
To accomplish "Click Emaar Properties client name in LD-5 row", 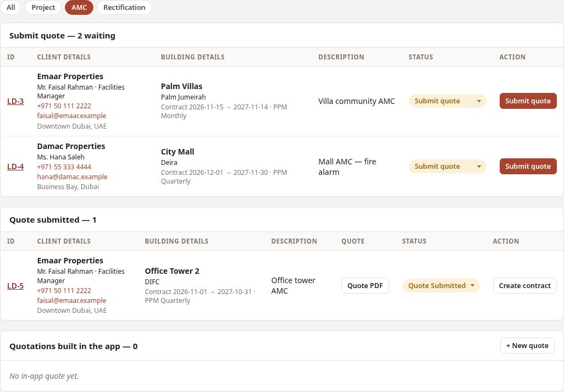I will point(70,261).
